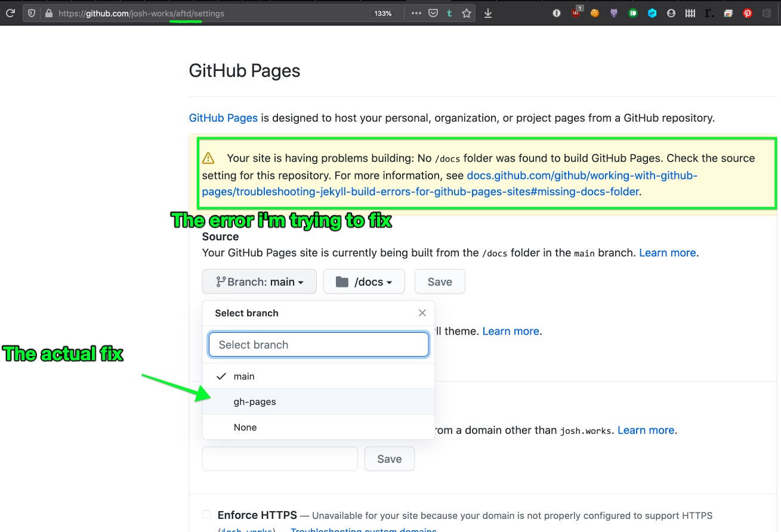
Task: Follow the blue GitHub Pages link
Action: pyautogui.click(x=223, y=117)
